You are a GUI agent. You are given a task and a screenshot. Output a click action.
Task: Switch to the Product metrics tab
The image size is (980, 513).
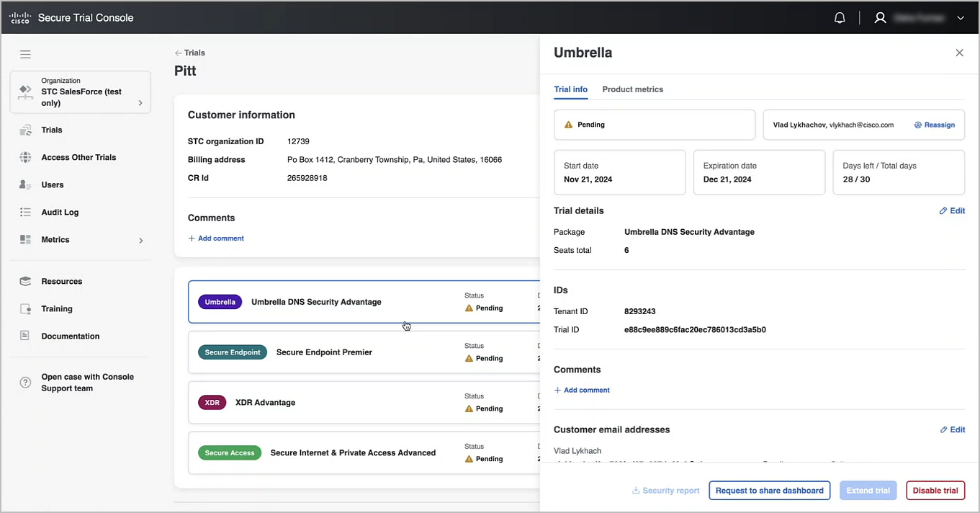(x=633, y=89)
